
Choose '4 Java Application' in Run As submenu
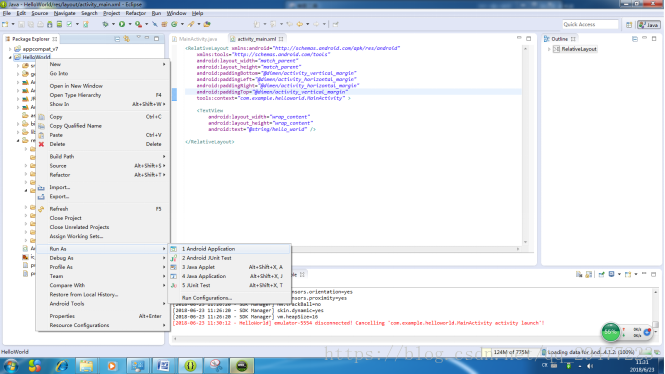pos(229,276)
